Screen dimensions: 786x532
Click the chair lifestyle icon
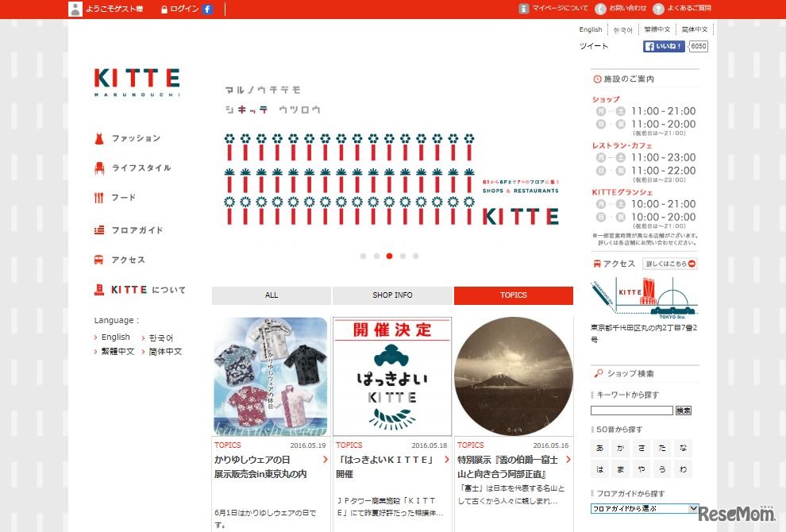click(x=99, y=168)
